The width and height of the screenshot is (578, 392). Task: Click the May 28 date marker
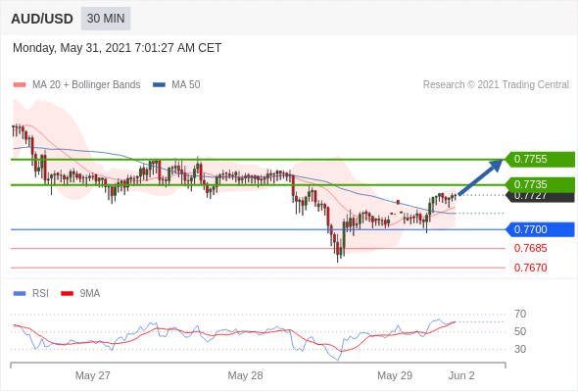pos(245,375)
